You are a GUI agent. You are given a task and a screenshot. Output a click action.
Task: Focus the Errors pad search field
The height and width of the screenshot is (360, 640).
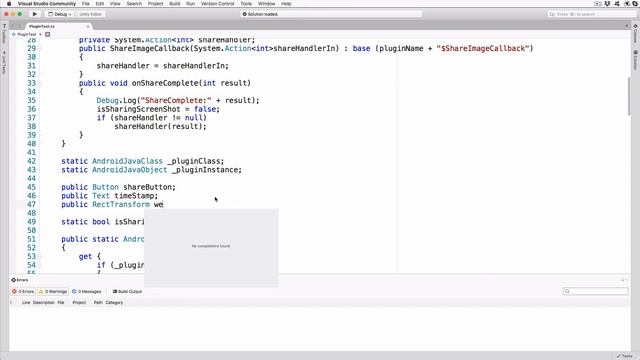click(x=595, y=291)
